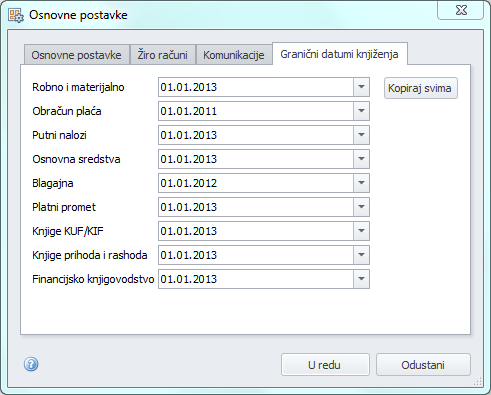Open Robno i materijalno date dropdown
Viewport: 491px width, 395px height.
point(361,87)
